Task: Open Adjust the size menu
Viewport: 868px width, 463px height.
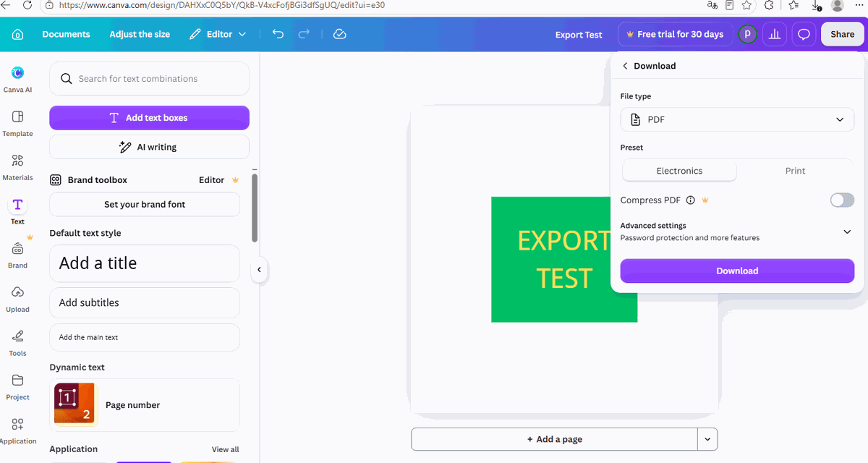Action: click(140, 34)
